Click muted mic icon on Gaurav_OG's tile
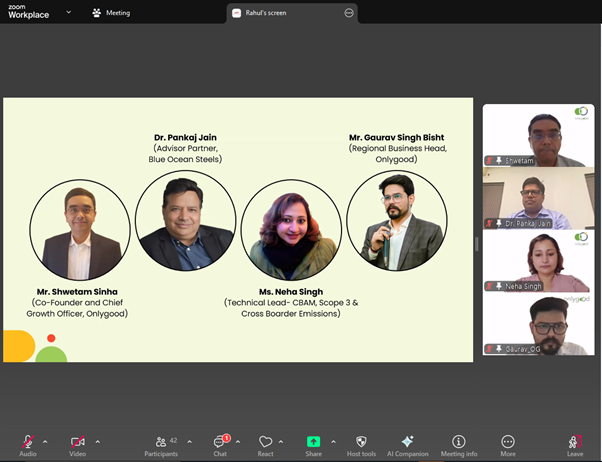 tap(490, 349)
